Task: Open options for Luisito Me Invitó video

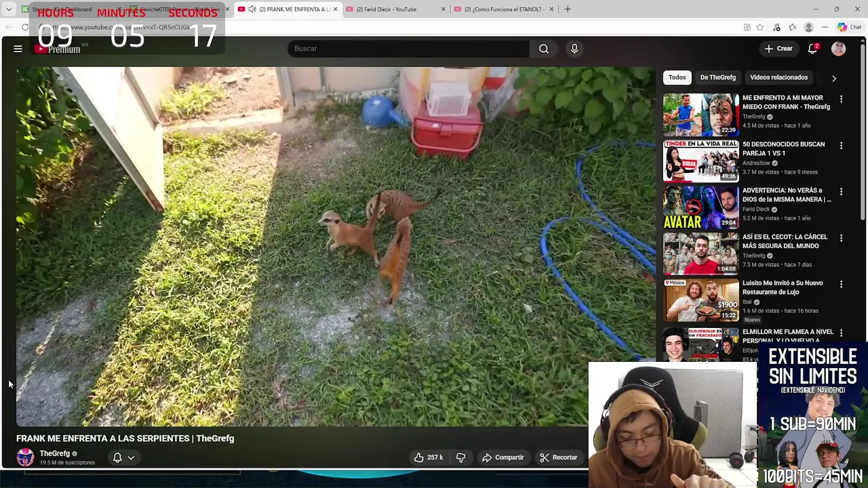Action: coord(841,284)
